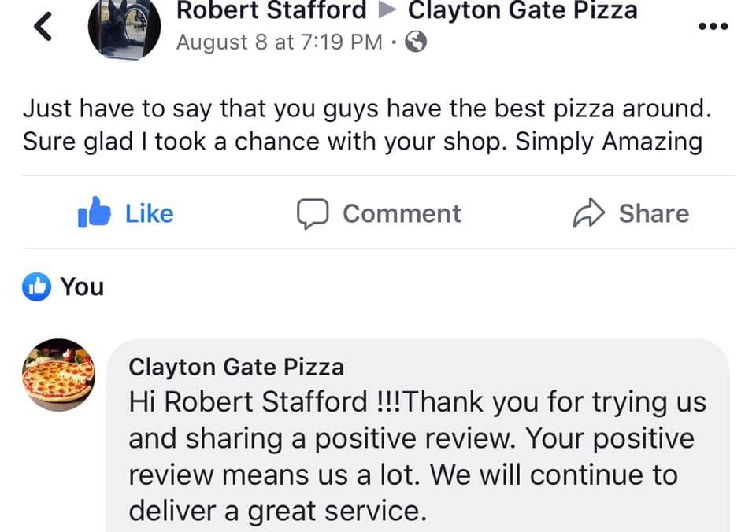The height and width of the screenshot is (532, 756).
Task: Open Clayton Gate Pizza commenter name
Action: click(x=236, y=368)
